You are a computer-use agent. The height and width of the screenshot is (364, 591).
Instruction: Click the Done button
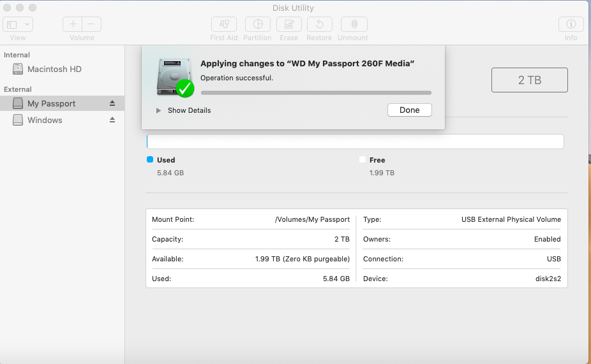click(409, 110)
